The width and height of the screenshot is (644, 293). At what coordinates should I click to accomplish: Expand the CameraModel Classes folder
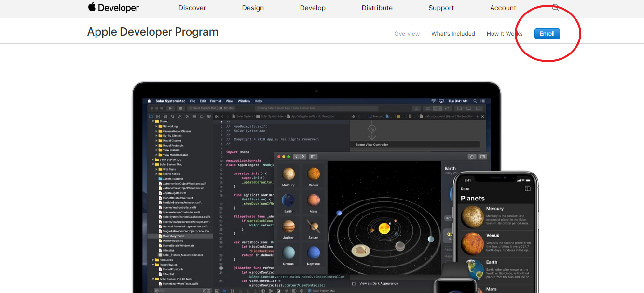point(156,131)
